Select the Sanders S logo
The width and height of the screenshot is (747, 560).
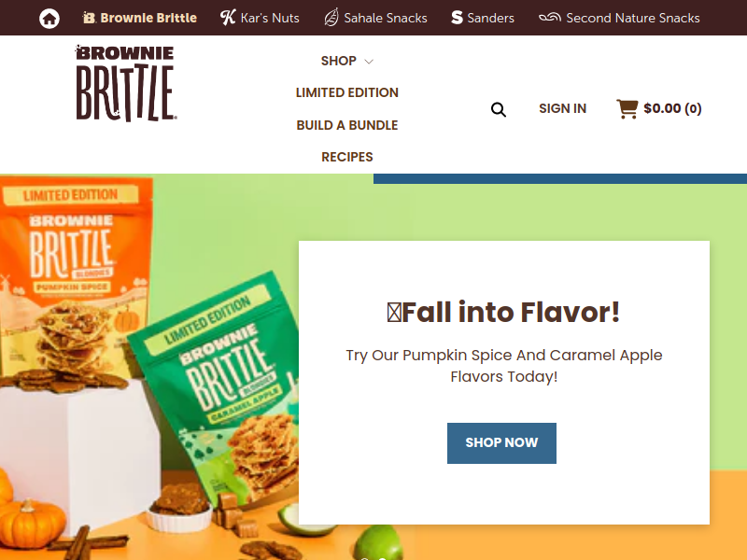[457, 18]
